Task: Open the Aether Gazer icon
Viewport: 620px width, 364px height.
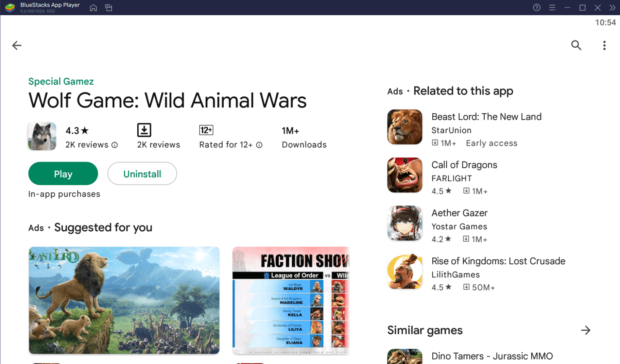Action: [405, 223]
